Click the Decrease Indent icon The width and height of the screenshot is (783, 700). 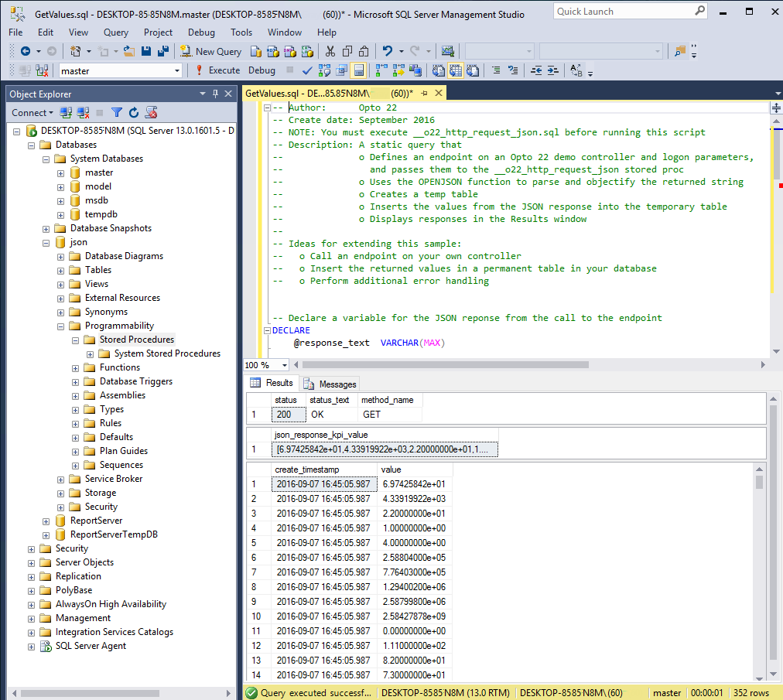click(536, 71)
